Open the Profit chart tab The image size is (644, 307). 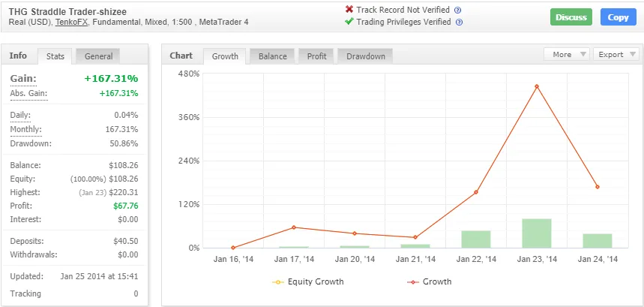[x=316, y=56]
